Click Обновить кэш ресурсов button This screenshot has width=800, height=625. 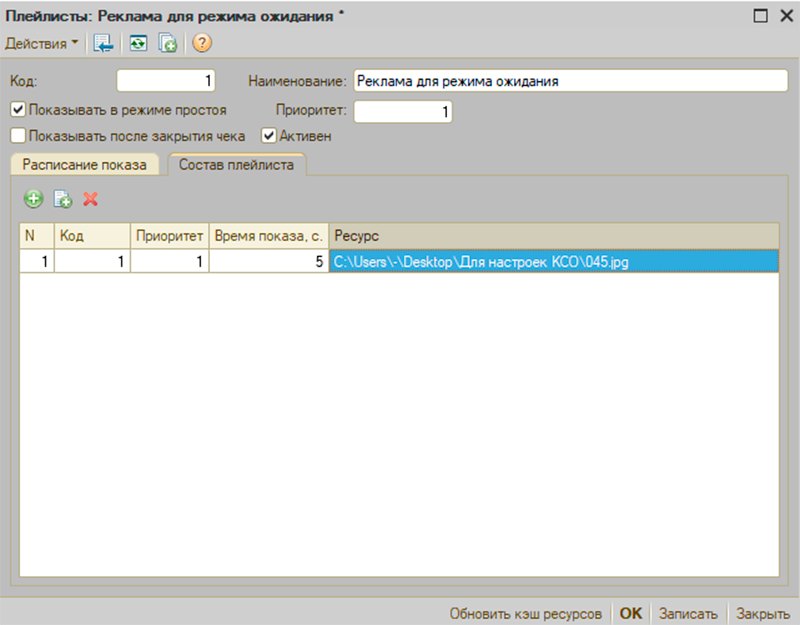click(526, 613)
